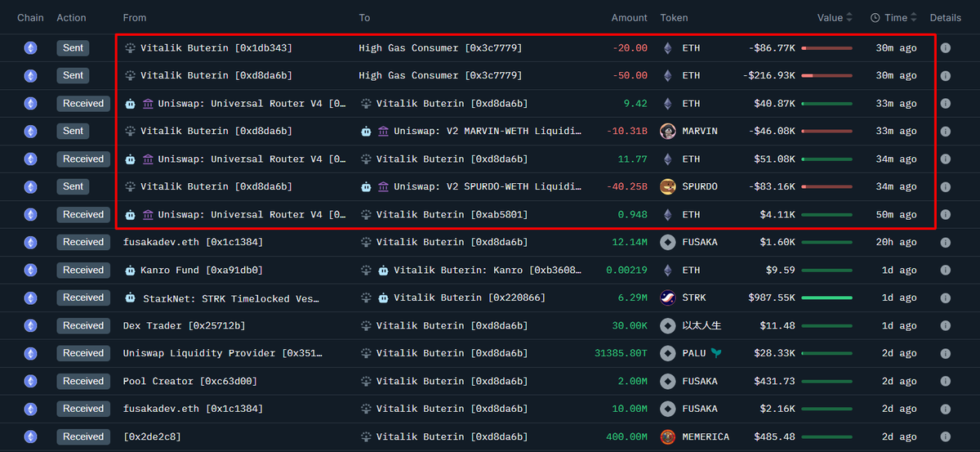Click the green leaf icon beside PALU

coord(716,353)
